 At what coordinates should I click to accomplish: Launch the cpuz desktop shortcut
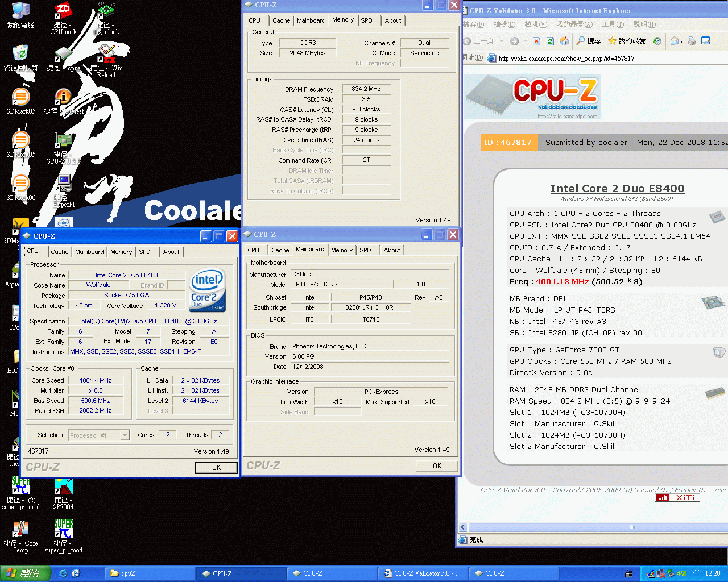(x=63, y=59)
